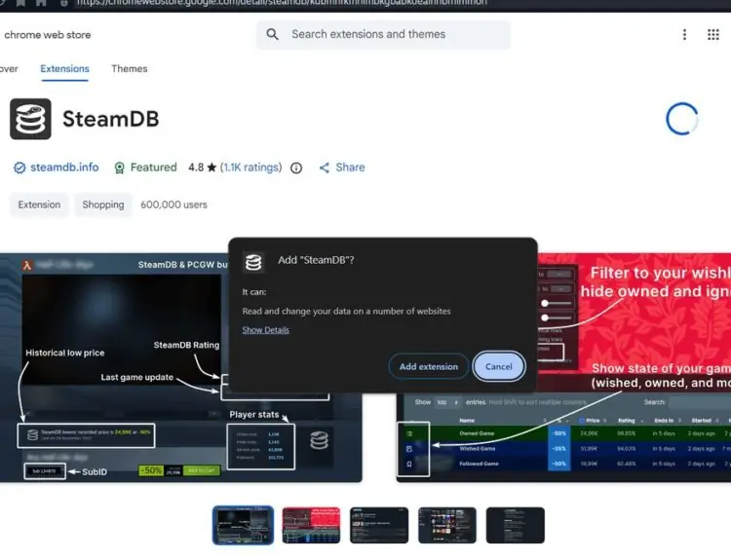
Task: Select the fourth screenshot thumbnail
Action: [447, 525]
